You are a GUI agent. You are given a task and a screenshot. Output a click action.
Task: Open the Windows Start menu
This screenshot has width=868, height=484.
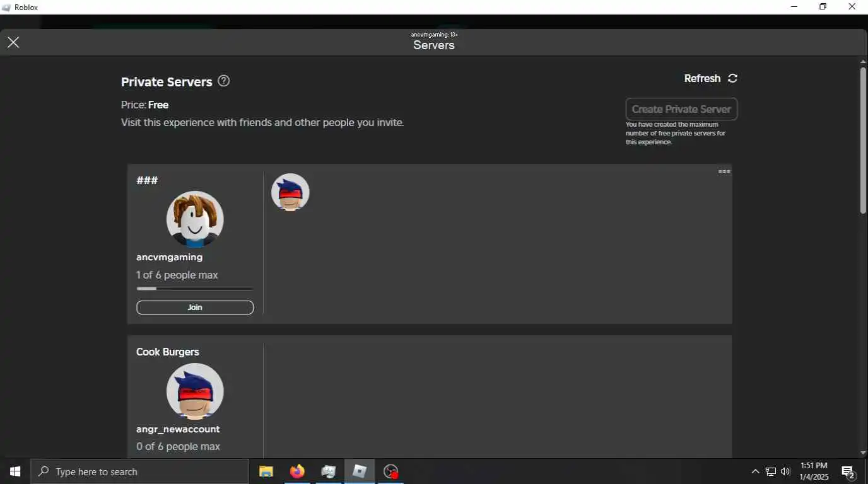pos(15,471)
